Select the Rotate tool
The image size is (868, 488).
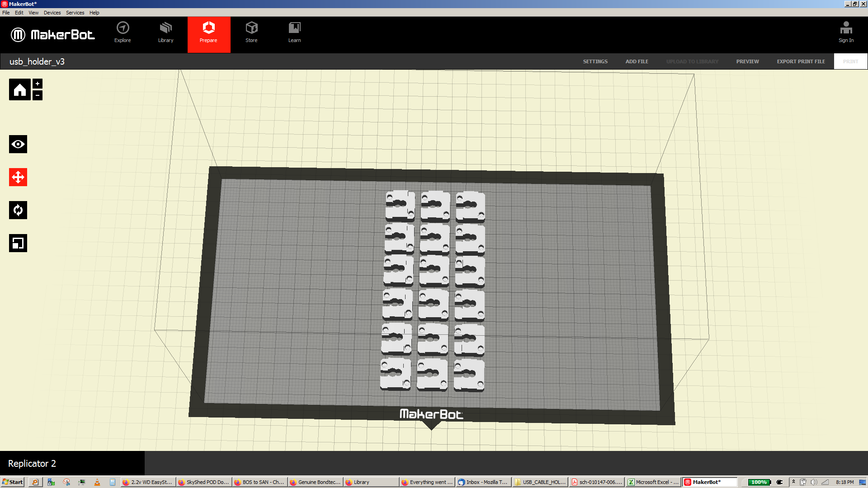click(x=18, y=210)
